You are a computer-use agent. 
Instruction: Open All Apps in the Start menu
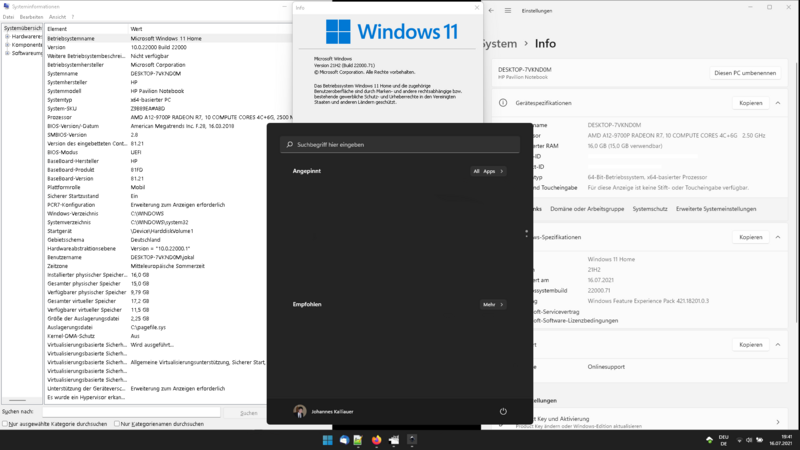tap(488, 171)
